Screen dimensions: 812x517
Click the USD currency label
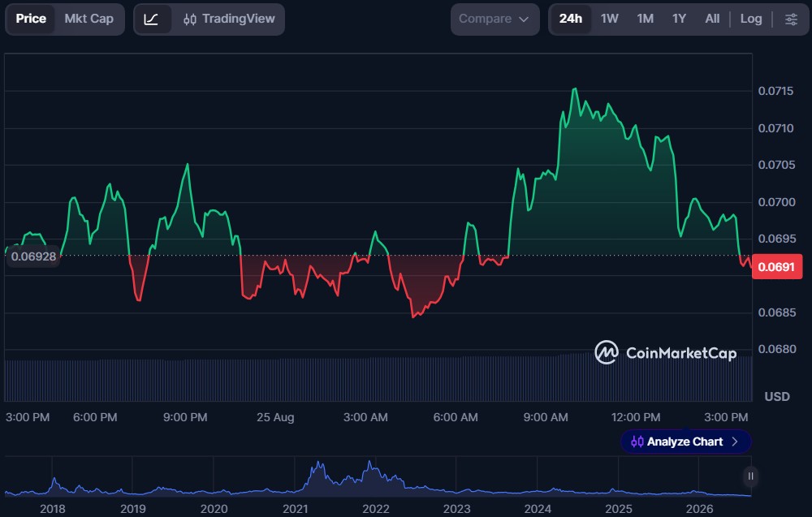click(777, 397)
